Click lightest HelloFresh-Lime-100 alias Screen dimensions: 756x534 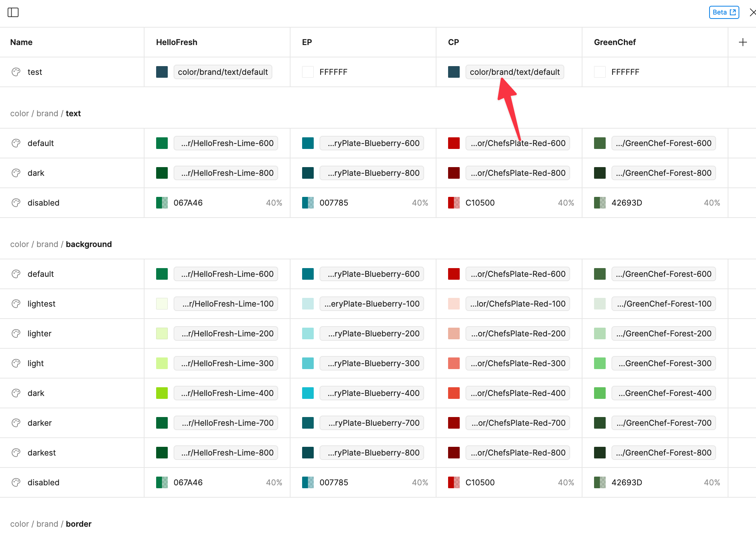226,304
